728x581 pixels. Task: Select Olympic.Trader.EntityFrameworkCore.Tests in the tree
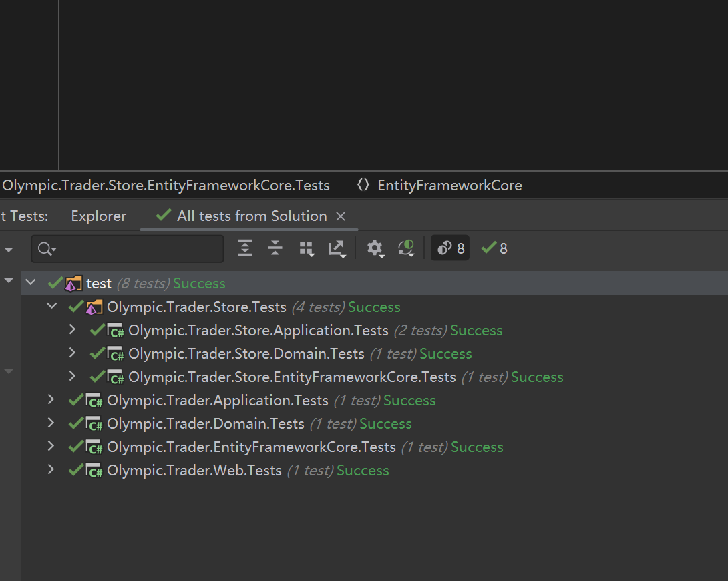coord(251,447)
